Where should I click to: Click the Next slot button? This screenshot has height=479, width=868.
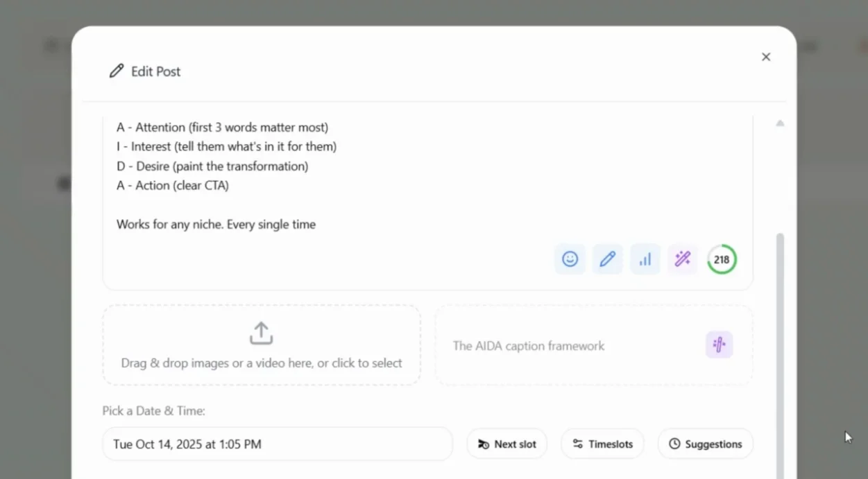coord(507,444)
